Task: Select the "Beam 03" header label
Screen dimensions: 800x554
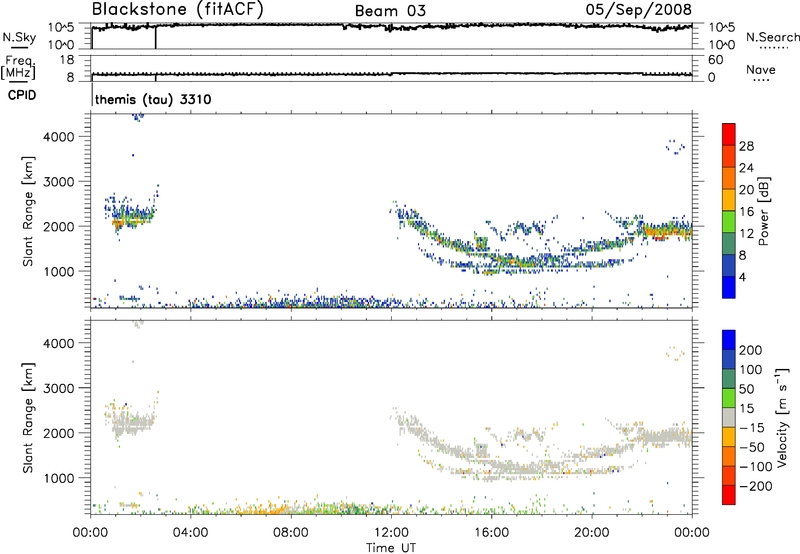Action: 390,11
